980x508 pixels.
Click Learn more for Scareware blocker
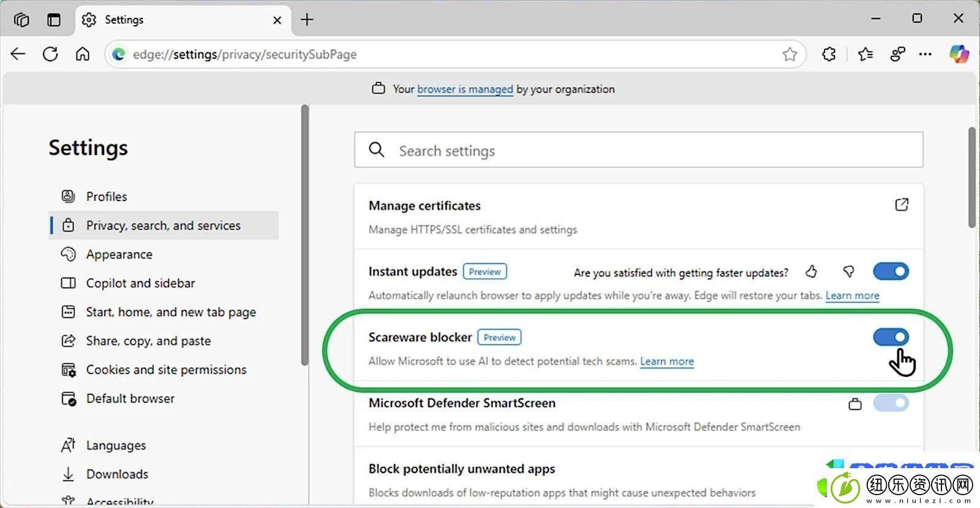667,362
